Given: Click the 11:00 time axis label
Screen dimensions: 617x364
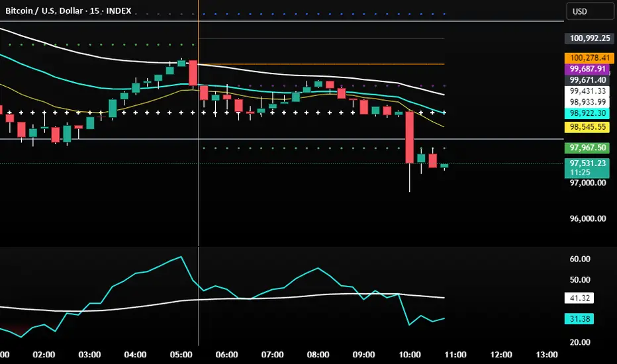Looking at the screenshot, I should pyautogui.click(x=455, y=355).
